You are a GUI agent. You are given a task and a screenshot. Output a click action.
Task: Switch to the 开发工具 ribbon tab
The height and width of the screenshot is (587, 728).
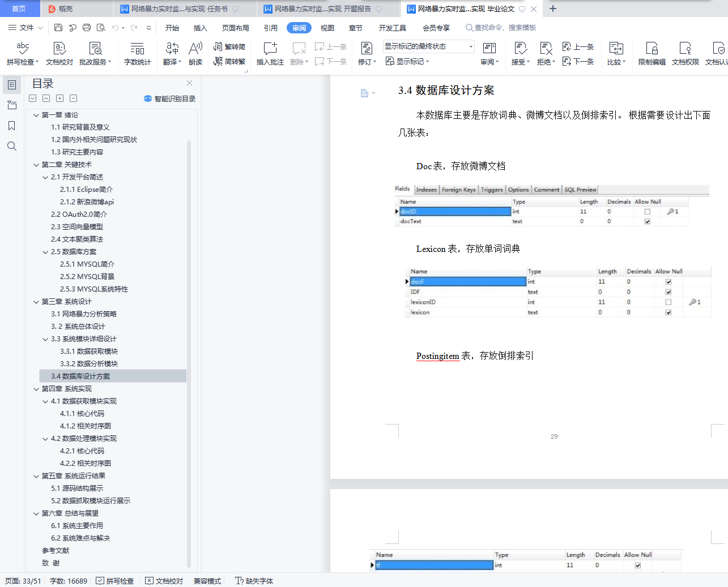click(x=393, y=28)
